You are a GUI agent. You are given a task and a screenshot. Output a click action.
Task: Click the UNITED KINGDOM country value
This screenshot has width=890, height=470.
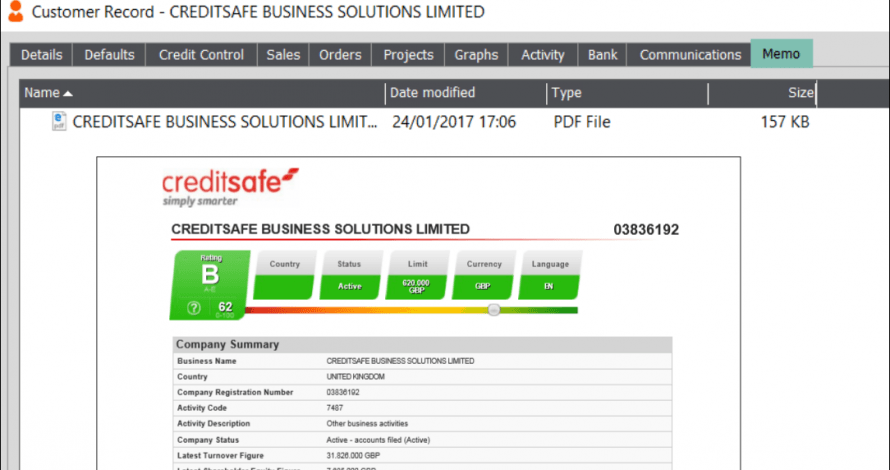(x=355, y=377)
